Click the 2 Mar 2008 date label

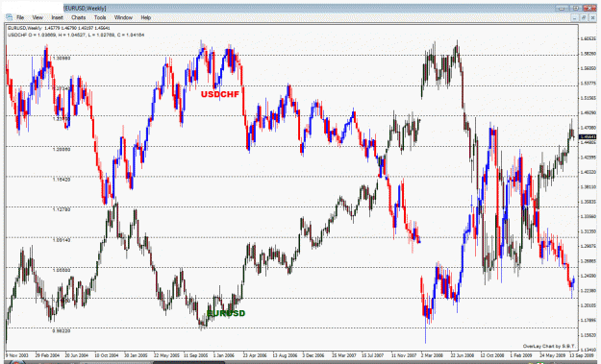click(432, 355)
